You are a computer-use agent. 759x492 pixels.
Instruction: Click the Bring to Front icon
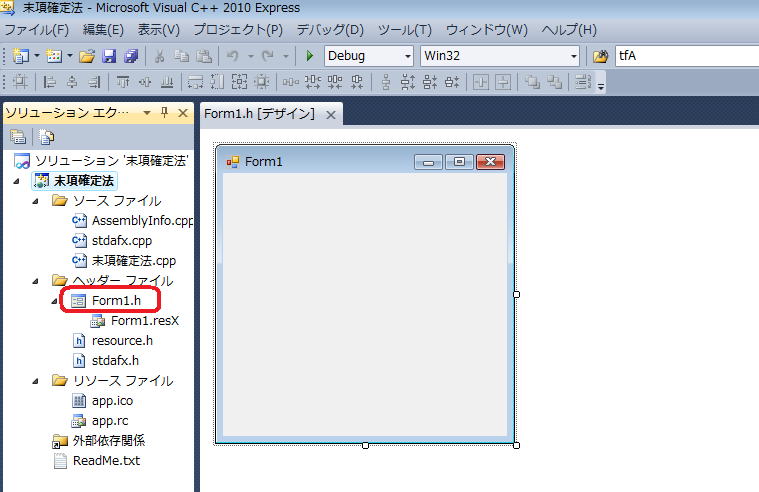click(532, 82)
